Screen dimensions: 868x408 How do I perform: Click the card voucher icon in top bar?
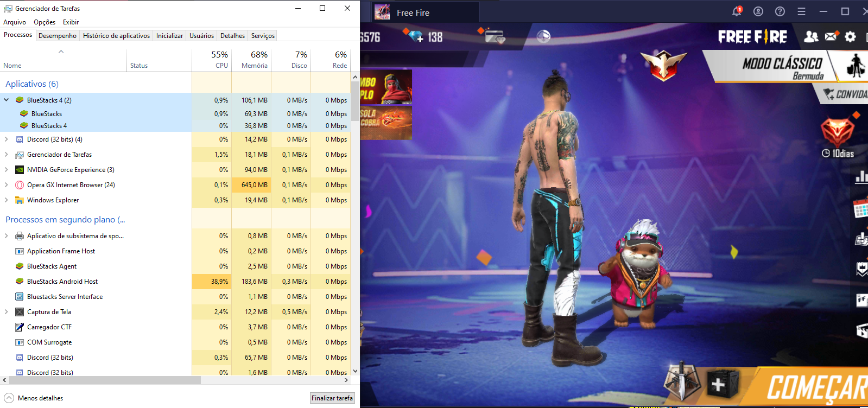pos(494,36)
